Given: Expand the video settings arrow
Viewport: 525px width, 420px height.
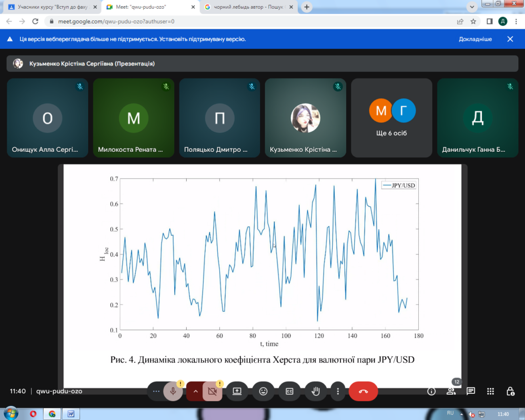Looking at the screenshot, I should coord(195,391).
